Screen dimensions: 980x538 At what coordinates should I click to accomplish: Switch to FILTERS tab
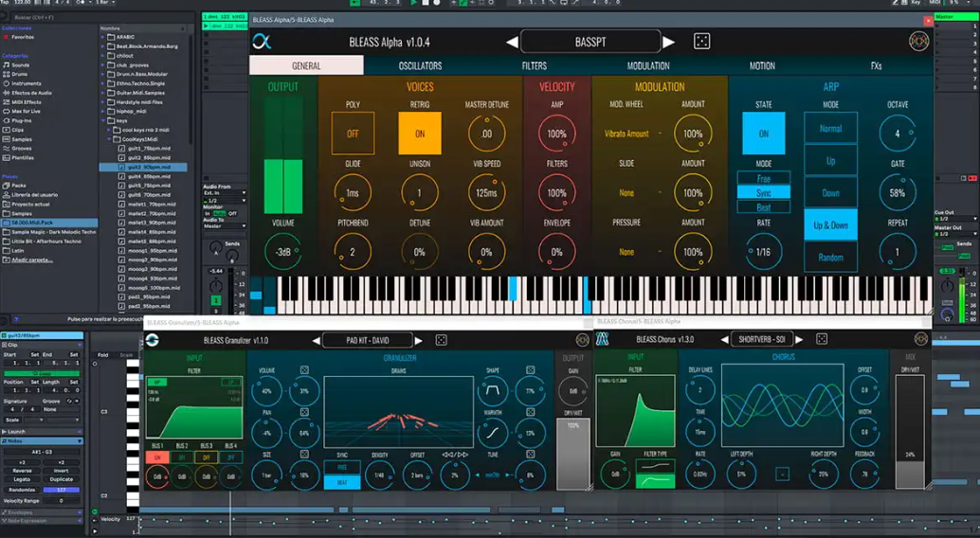535,65
